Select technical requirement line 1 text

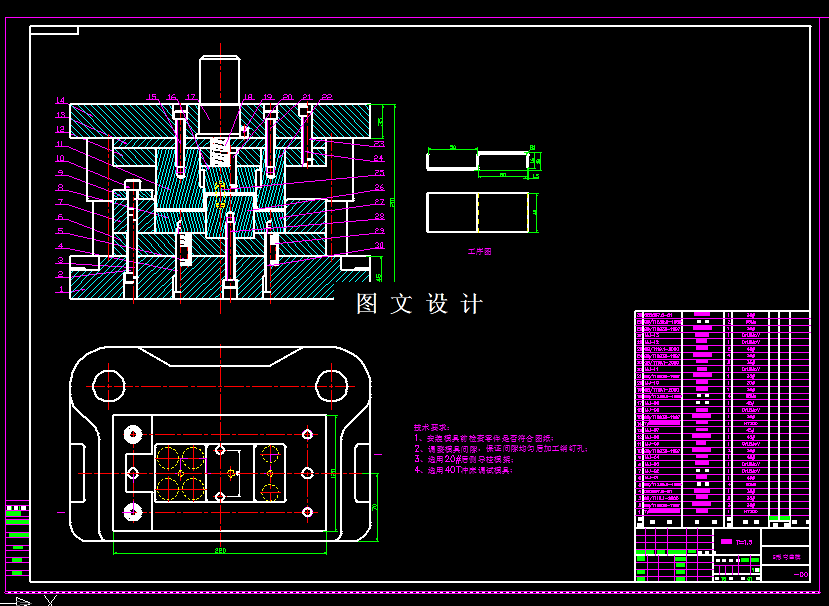click(x=483, y=438)
